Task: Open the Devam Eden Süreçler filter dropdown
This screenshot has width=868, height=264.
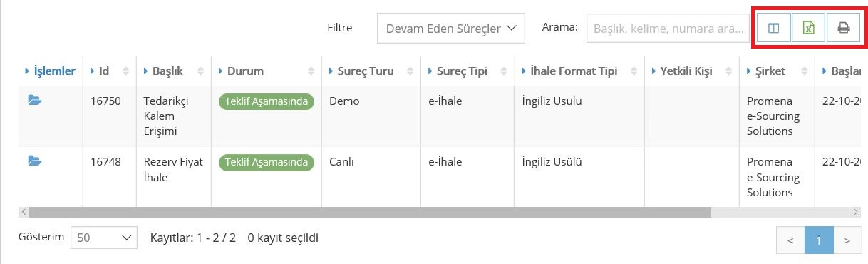Action: click(x=450, y=29)
